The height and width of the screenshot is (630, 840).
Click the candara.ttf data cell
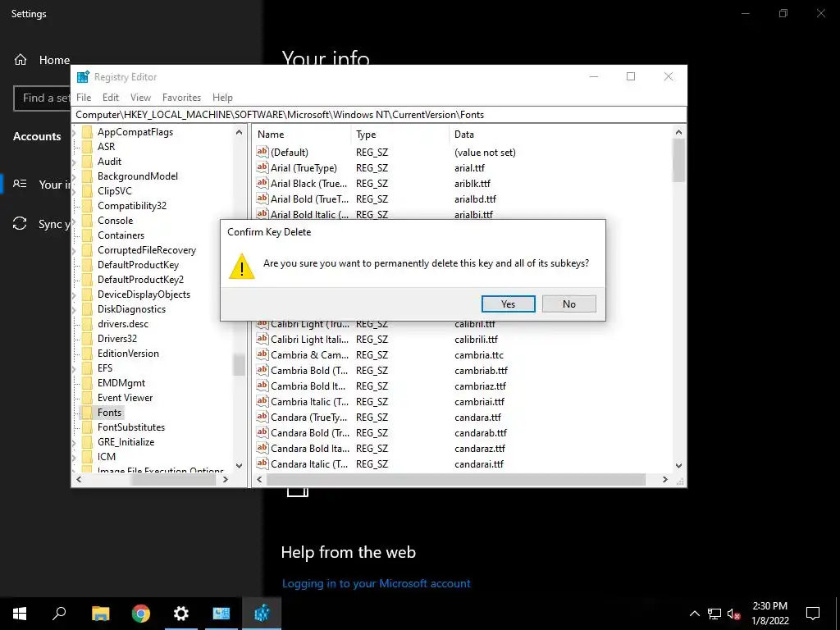pos(478,418)
